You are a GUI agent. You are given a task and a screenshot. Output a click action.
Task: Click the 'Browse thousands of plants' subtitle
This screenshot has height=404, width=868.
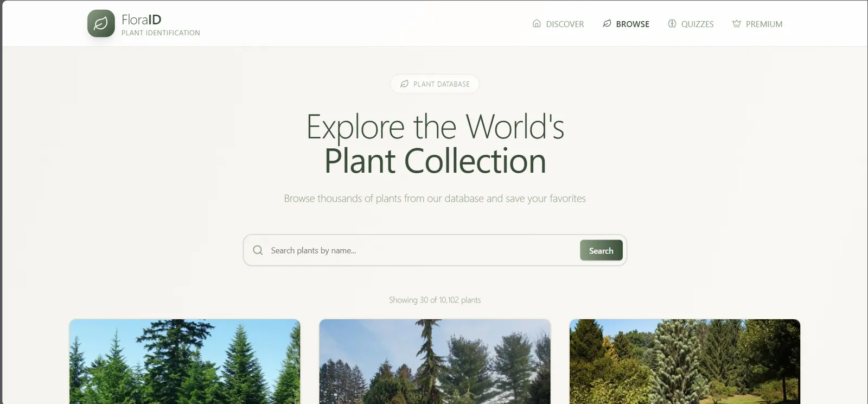click(435, 199)
